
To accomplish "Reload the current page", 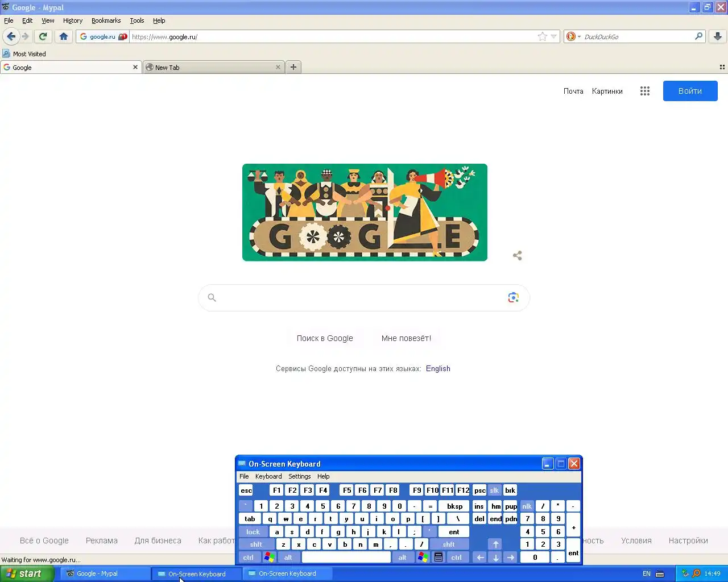I will click(43, 36).
